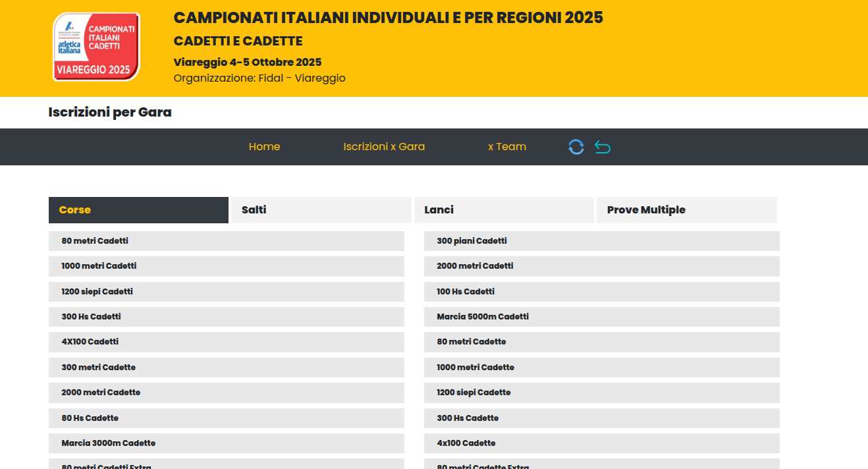The width and height of the screenshot is (868, 469).
Task: Open the x Team menu link
Action: coord(506,147)
